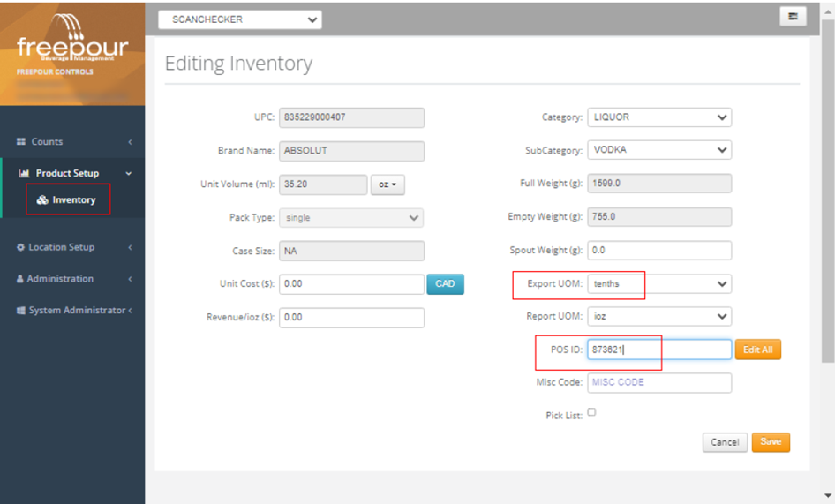Click the Counts chevron arrow
This screenshot has width=835, height=504.
point(130,142)
